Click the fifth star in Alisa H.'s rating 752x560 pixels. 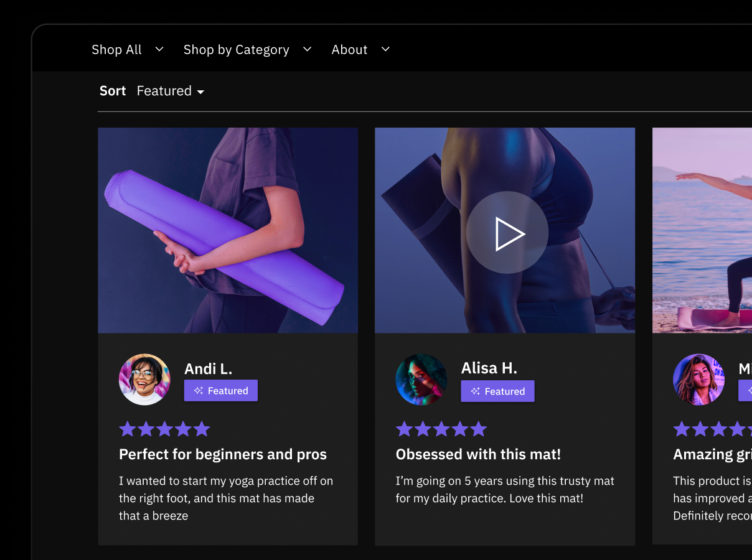[x=478, y=428]
